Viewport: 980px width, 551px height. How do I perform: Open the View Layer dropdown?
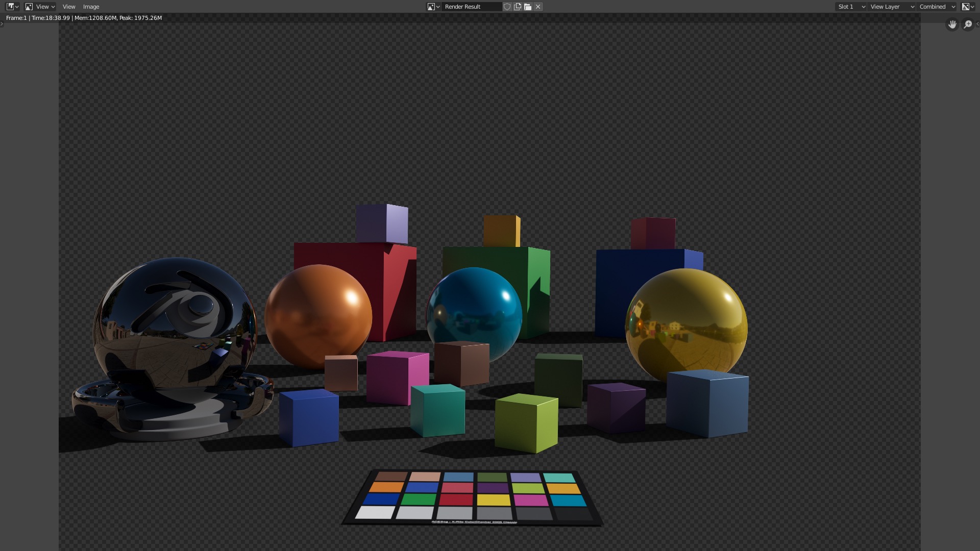coord(891,7)
